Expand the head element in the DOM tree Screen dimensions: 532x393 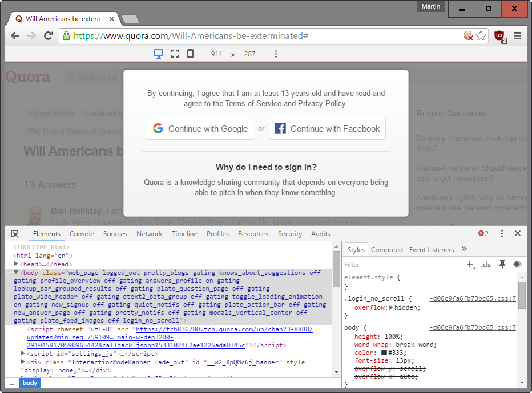pyautogui.click(x=16, y=264)
